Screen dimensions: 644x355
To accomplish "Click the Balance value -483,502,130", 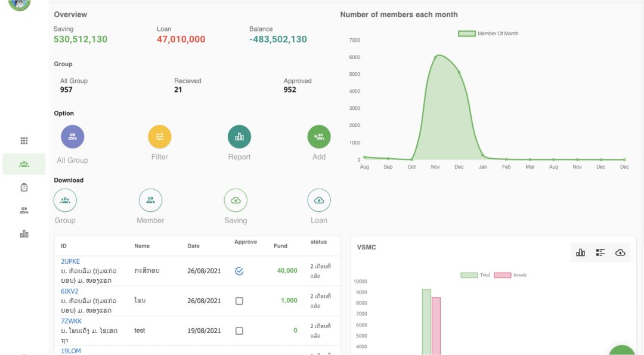I will tap(278, 39).
